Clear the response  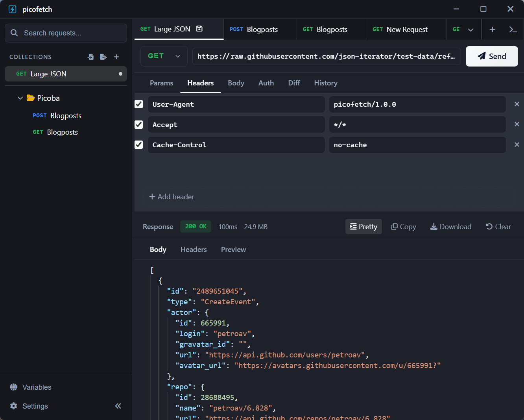498,227
